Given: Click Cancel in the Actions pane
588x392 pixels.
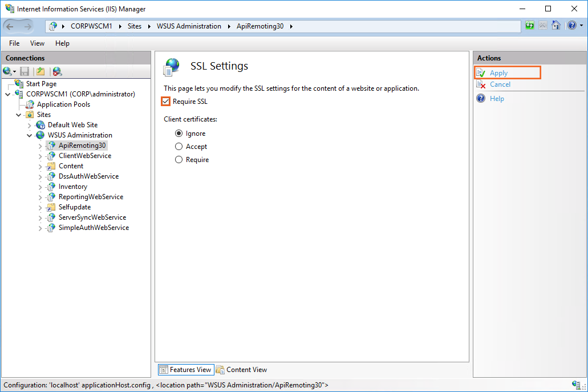Looking at the screenshot, I should [x=500, y=84].
